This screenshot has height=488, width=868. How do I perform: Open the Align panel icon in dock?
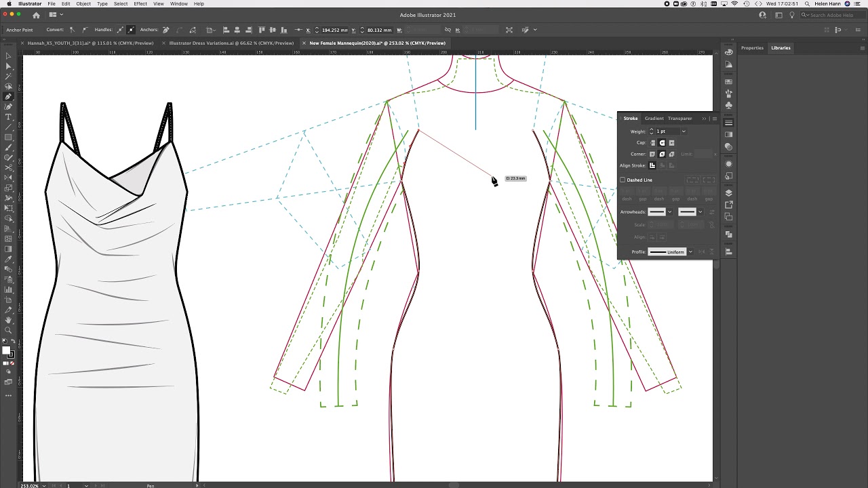click(729, 251)
